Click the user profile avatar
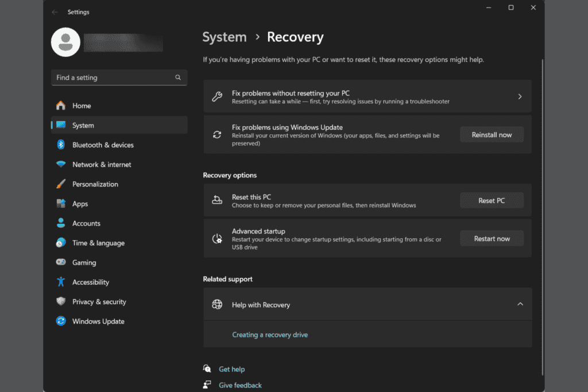Screen dimensions: 588x392 tap(65, 42)
